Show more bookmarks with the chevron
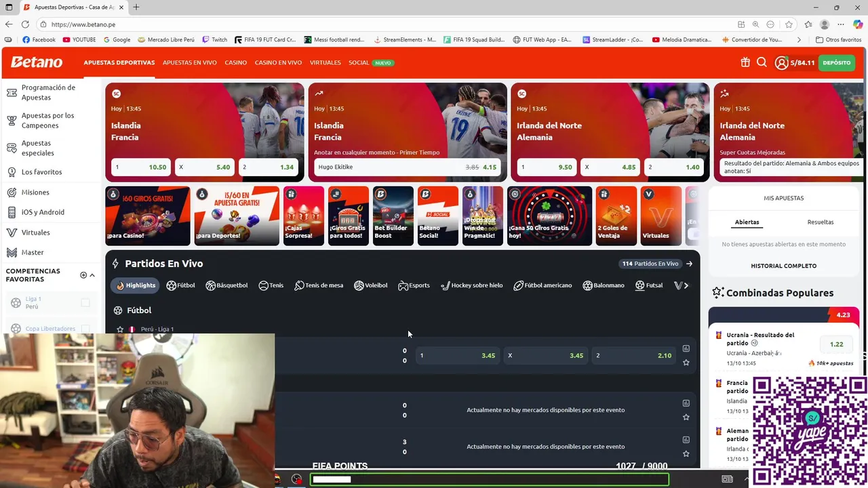The width and height of the screenshot is (868, 488). point(799,40)
